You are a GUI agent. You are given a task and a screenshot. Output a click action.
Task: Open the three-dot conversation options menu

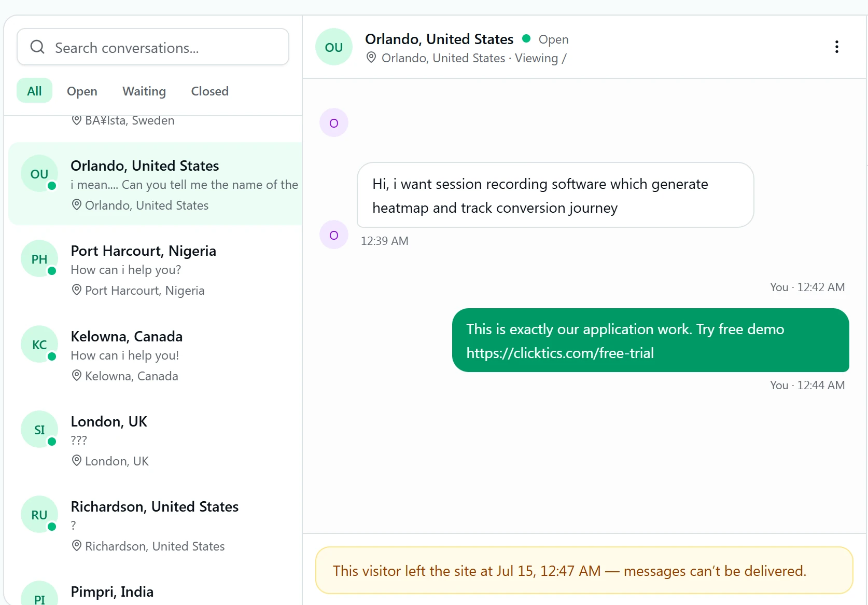[836, 47]
